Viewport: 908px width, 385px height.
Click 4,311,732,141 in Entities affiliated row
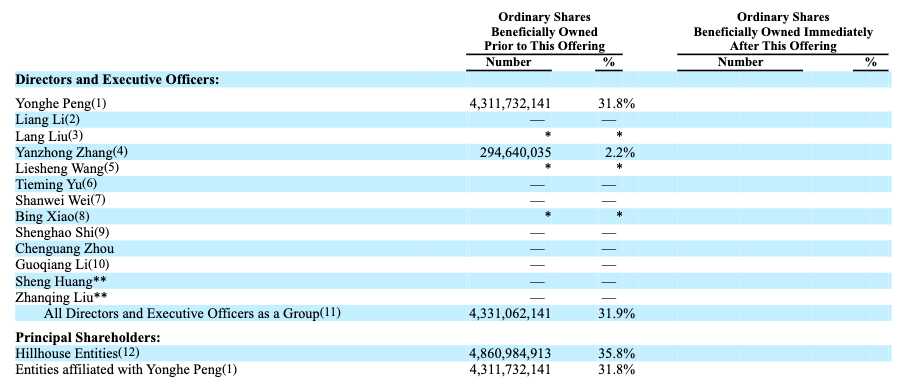[x=510, y=369]
